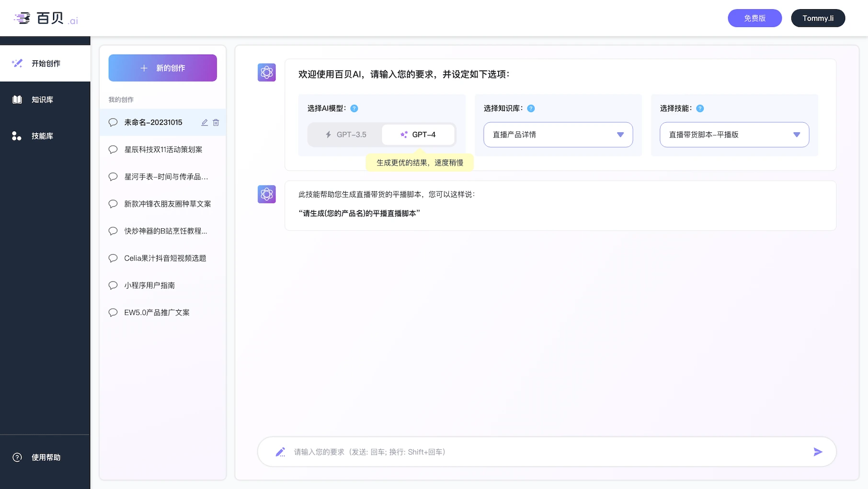The height and width of the screenshot is (489, 868).
Task: Open the 直播产品详情 knowledge base dropdown
Action: click(558, 135)
